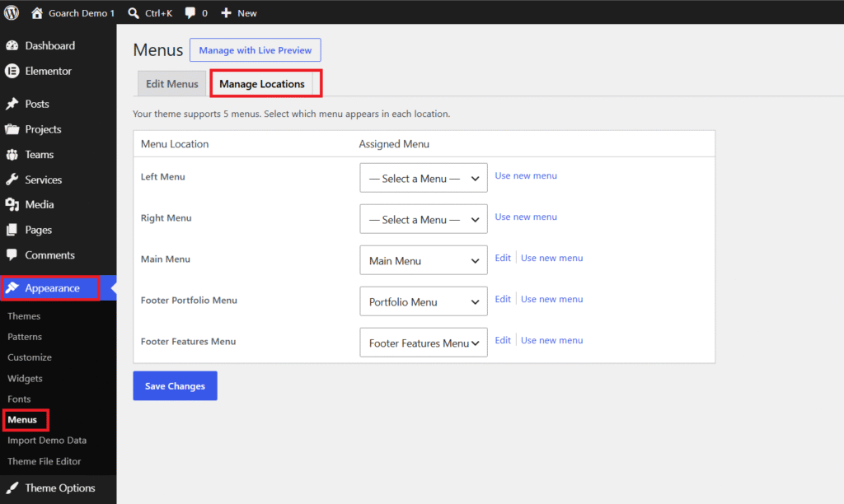Click the WordPress logo icon
Viewport: 844px width, 504px height.
12,12
